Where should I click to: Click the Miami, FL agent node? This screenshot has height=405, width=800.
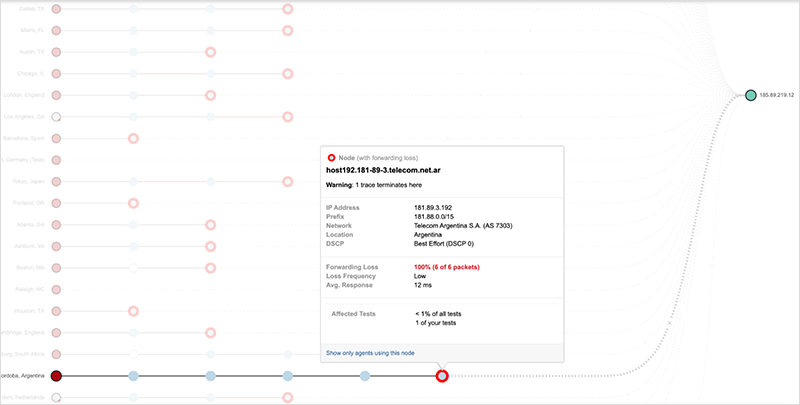pyautogui.click(x=57, y=30)
